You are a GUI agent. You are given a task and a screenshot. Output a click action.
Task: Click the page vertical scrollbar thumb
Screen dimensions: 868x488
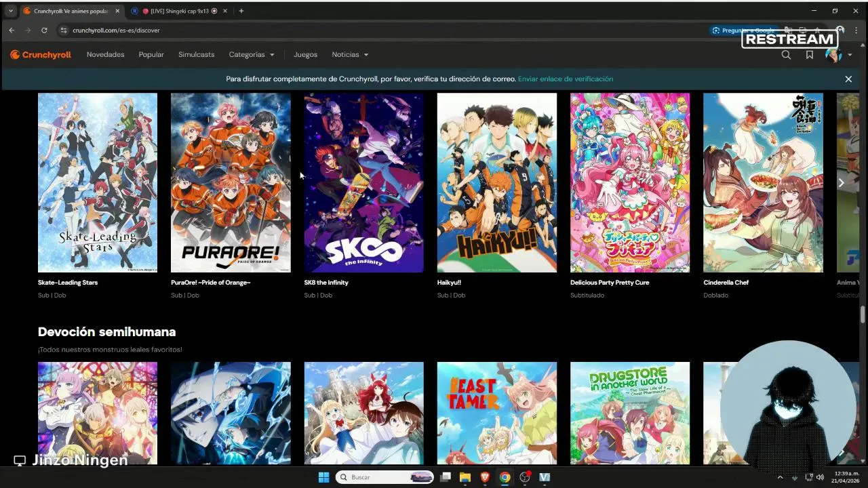863,316
